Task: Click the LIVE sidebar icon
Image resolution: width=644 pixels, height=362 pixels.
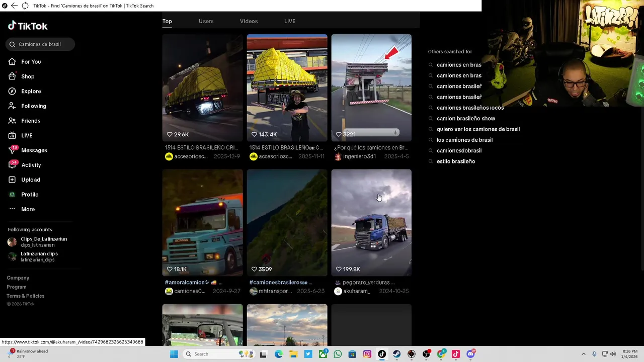Action: 12,135
